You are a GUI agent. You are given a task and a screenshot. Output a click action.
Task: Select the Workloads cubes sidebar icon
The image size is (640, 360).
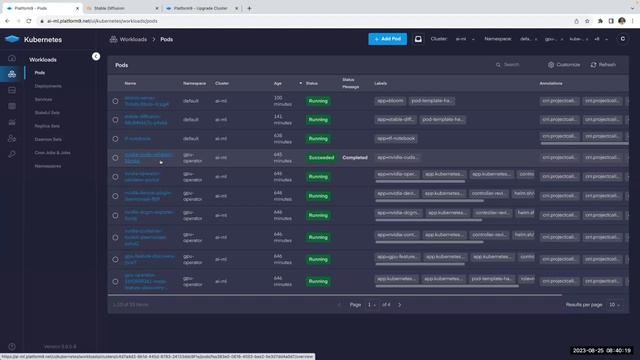[x=12, y=74]
